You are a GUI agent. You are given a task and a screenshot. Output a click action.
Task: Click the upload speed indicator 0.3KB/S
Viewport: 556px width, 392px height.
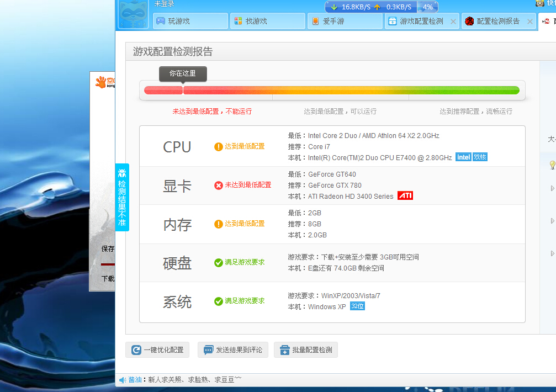coord(393,7)
